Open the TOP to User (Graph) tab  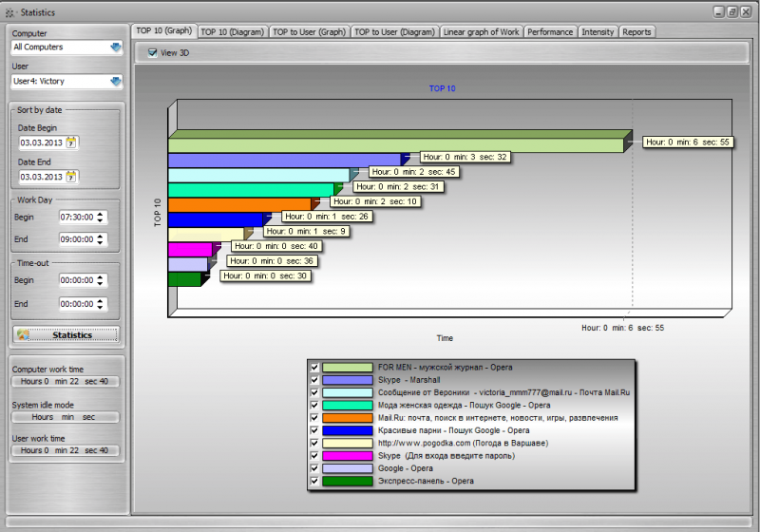[x=310, y=32]
